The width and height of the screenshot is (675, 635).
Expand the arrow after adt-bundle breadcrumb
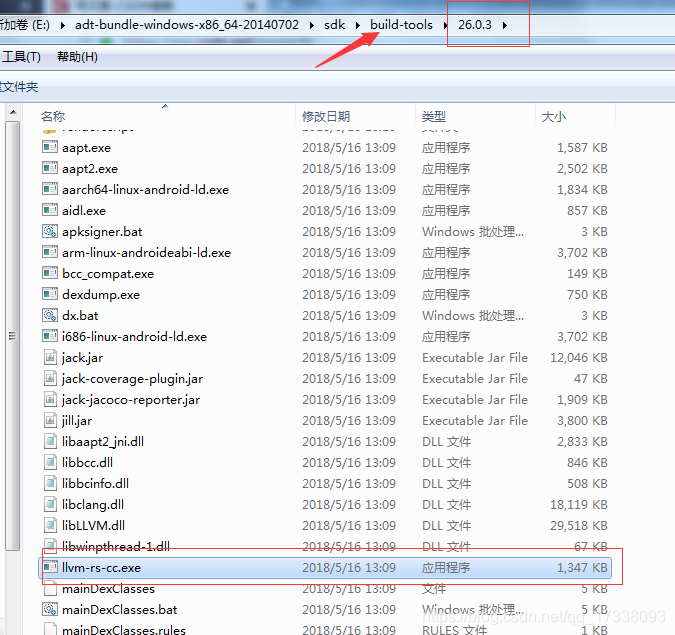(x=311, y=25)
